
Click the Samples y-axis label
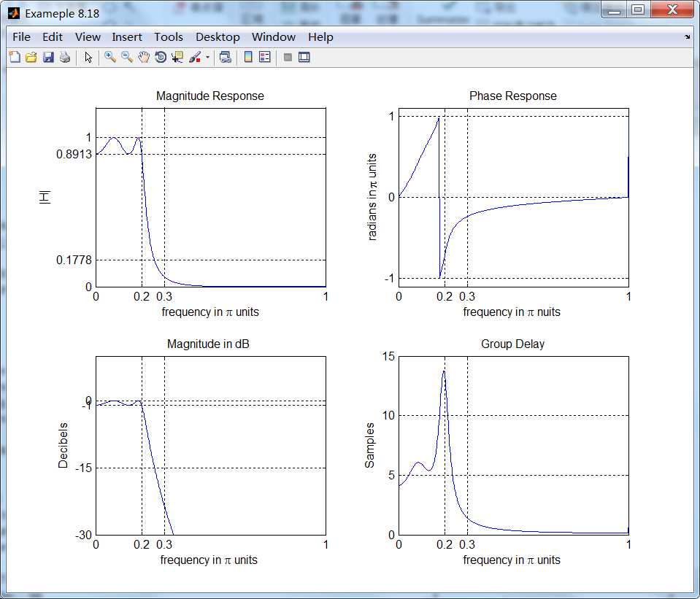pos(369,446)
